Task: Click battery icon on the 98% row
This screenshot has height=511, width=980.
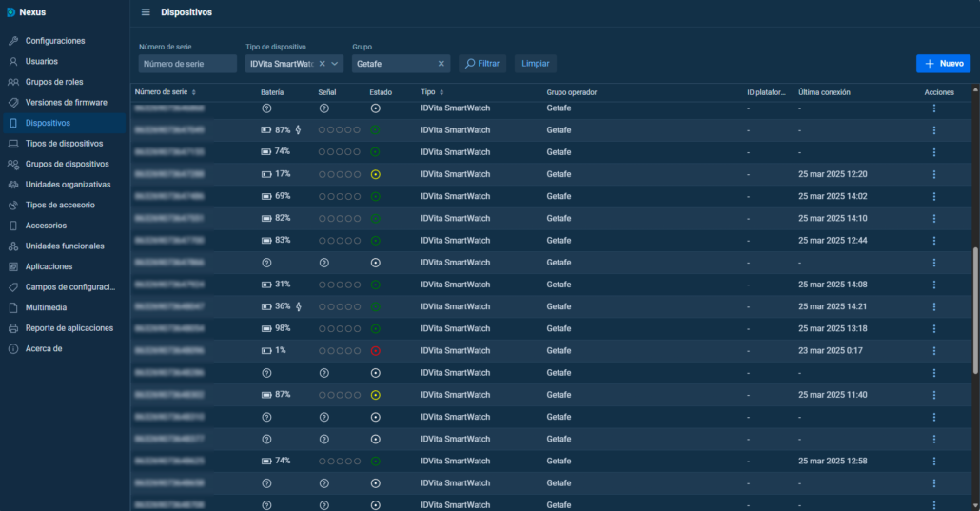Action: pyautogui.click(x=265, y=328)
